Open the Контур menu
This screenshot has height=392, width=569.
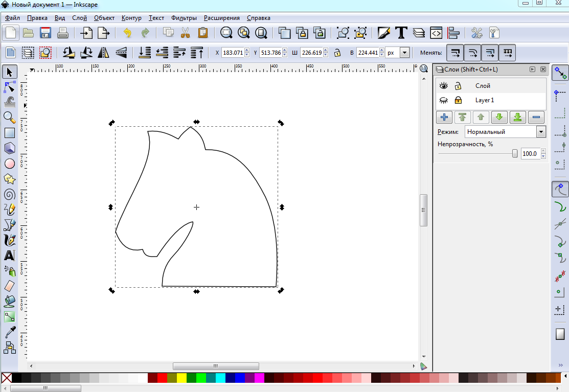coord(131,18)
